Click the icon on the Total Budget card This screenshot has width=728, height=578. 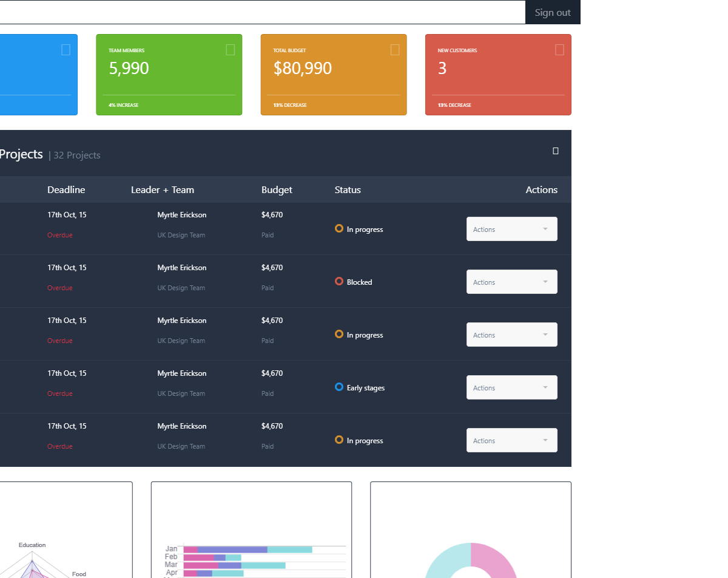click(395, 50)
